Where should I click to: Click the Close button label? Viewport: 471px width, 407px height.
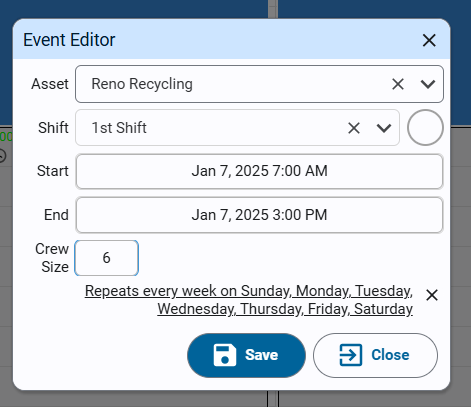(390, 355)
